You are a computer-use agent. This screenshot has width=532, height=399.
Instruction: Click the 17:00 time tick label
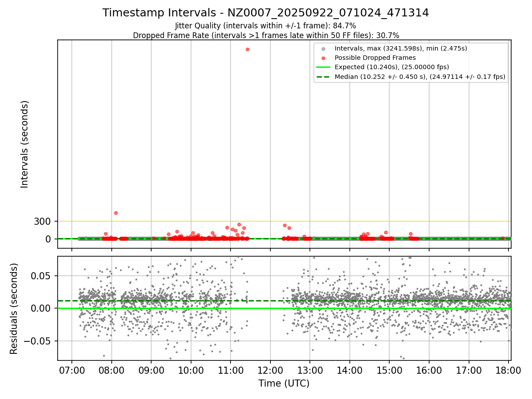469,370
